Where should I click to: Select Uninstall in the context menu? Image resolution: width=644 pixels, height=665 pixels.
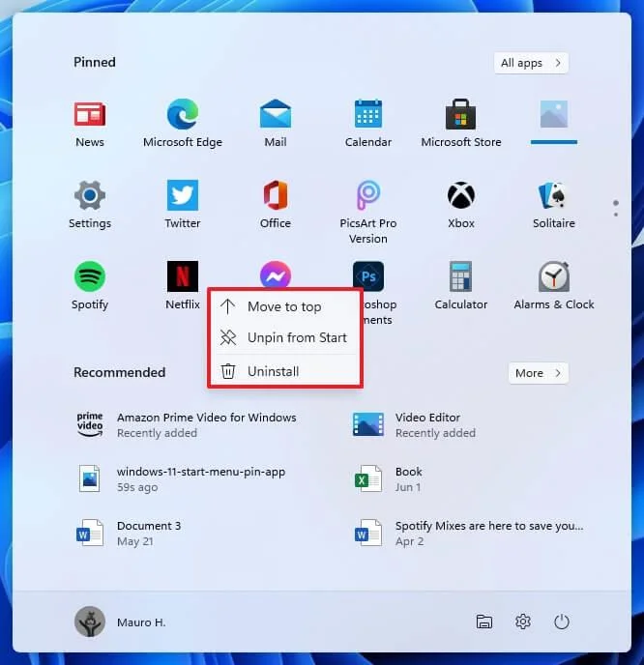click(284, 371)
